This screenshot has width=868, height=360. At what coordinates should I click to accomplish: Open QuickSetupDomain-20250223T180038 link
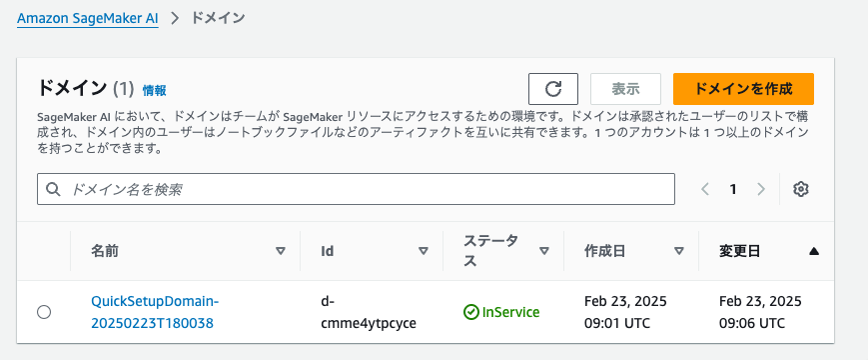(x=155, y=312)
